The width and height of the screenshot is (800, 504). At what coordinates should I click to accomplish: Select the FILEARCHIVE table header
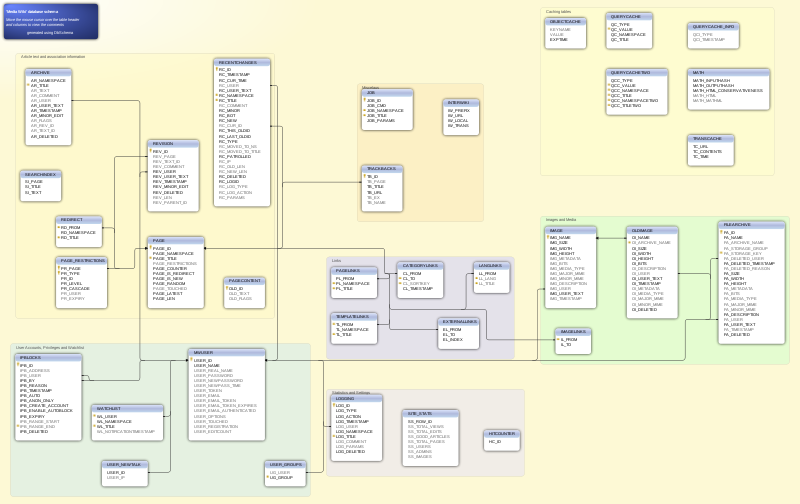point(752,225)
